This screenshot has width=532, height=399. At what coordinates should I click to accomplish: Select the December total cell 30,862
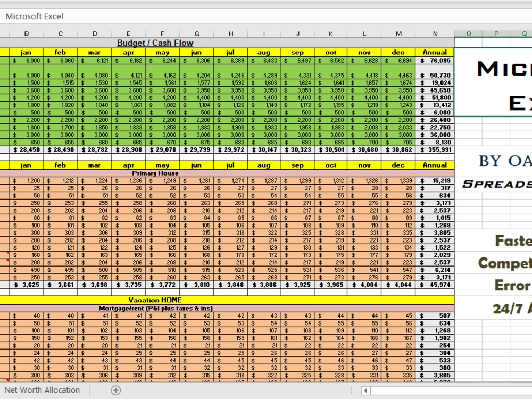[398, 149]
